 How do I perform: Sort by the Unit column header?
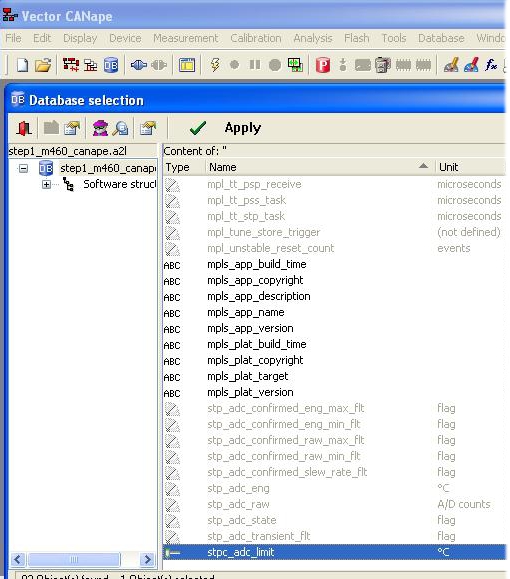tap(470, 167)
